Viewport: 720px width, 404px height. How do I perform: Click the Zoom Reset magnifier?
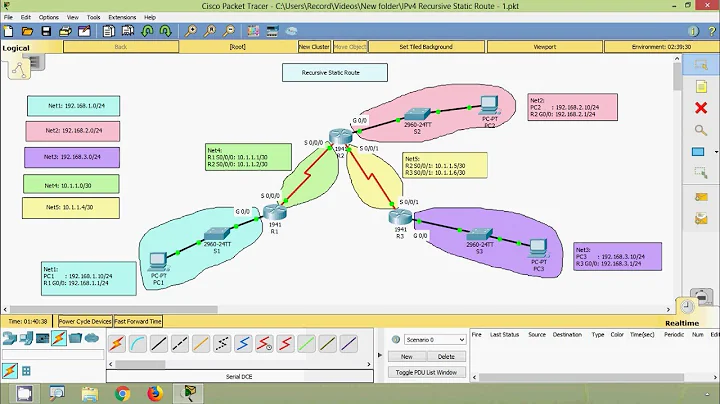point(210,31)
